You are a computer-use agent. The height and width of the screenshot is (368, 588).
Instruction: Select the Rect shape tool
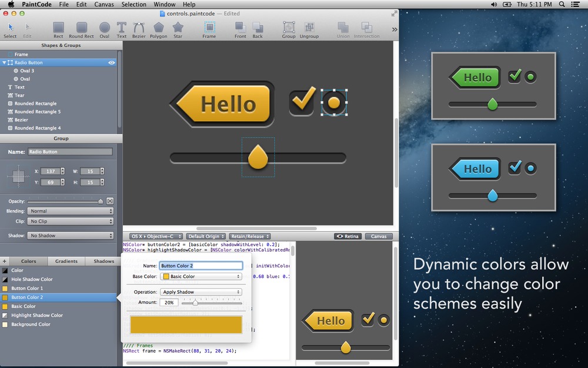(x=58, y=30)
